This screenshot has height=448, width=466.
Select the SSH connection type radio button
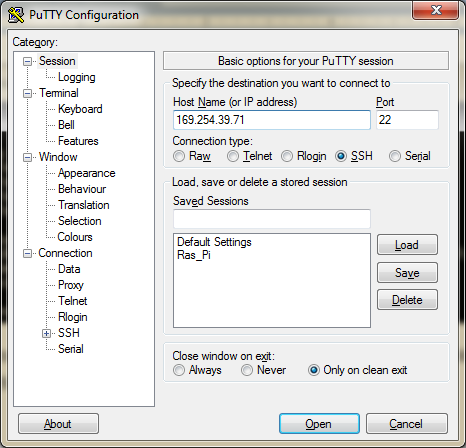(x=341, y=156)
